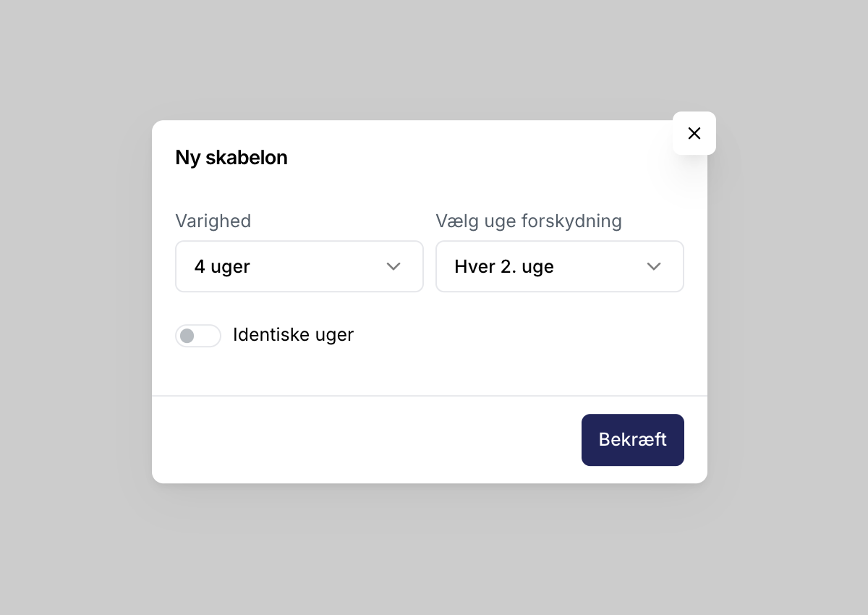The height and width of the screenshot is (615, 868).
Task: Click the circular knob inside the toggle switch
Action: (x=187, y=335)
